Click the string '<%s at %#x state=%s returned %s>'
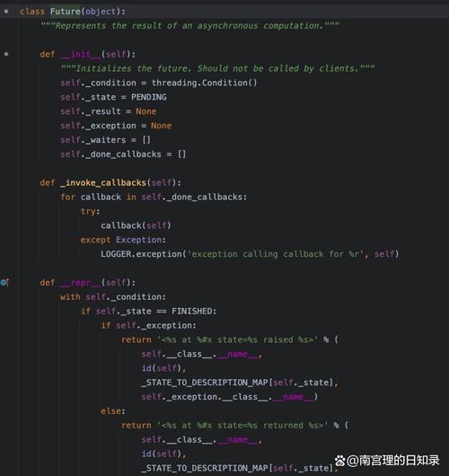449x476 pixels. point(242,426)
